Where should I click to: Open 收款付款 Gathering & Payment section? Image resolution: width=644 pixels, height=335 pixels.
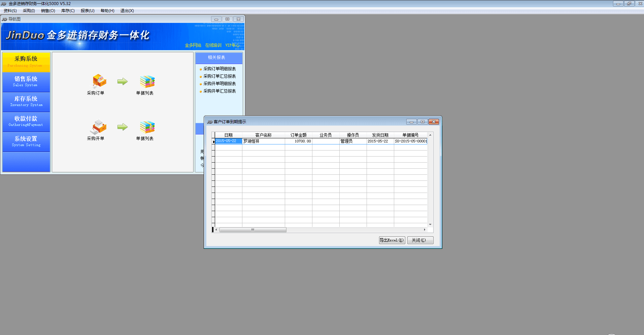[26, 122]
